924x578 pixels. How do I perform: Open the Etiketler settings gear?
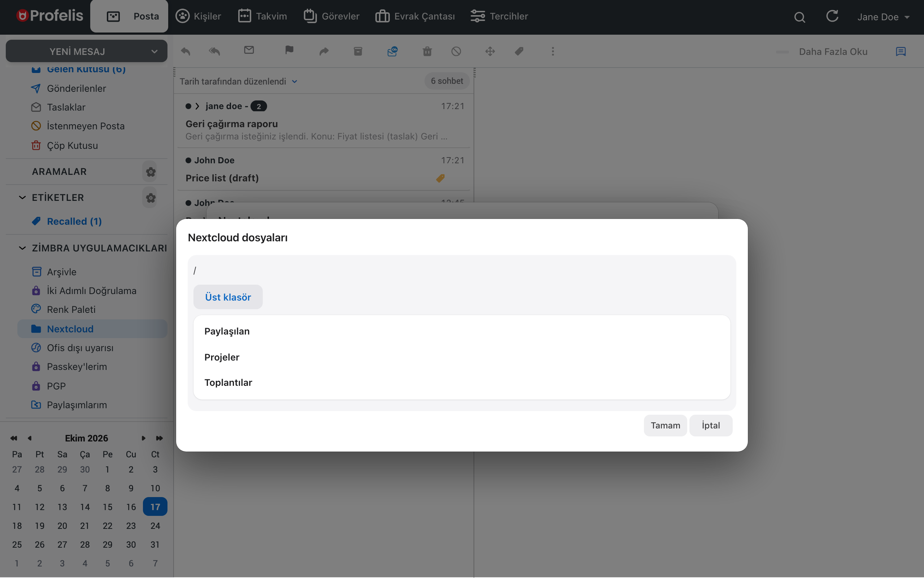(x=151, y=198)
